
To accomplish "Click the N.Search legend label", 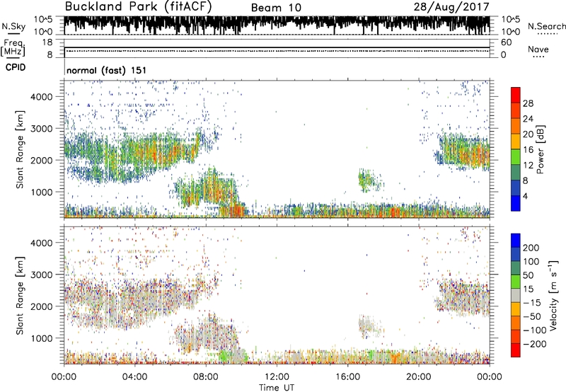I will tap(546, 26).
